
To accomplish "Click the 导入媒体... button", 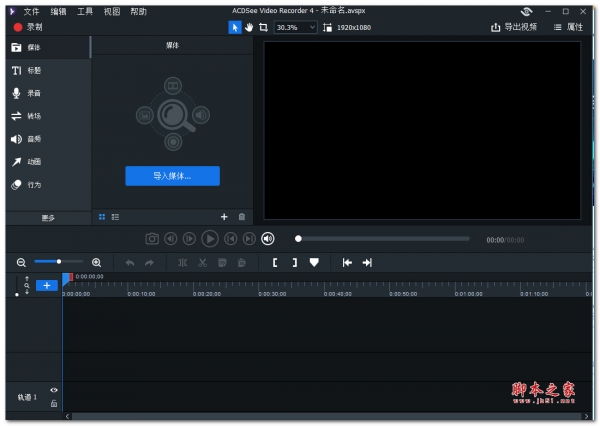I will tap(172, 176).
